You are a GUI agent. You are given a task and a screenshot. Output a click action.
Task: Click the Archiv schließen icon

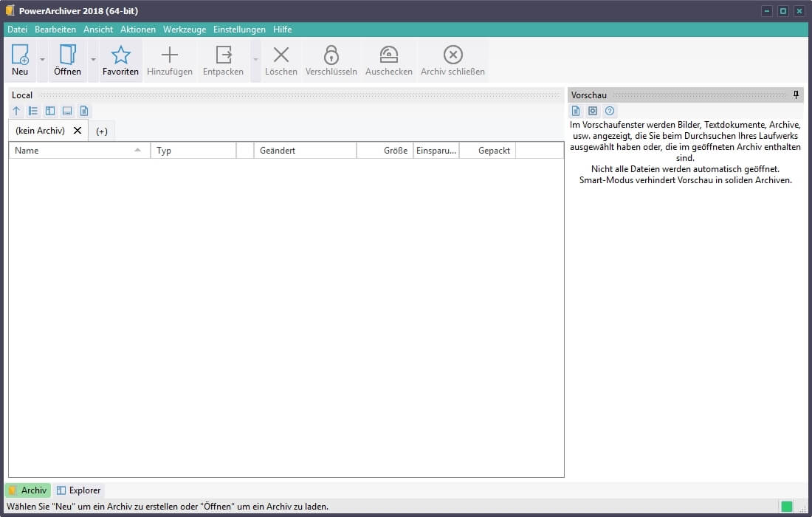[x=453, y=55]
